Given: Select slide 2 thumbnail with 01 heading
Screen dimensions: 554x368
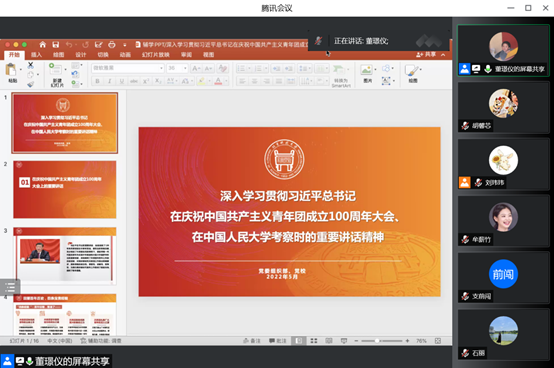Looking at the screenshot, I should (65, 189).
